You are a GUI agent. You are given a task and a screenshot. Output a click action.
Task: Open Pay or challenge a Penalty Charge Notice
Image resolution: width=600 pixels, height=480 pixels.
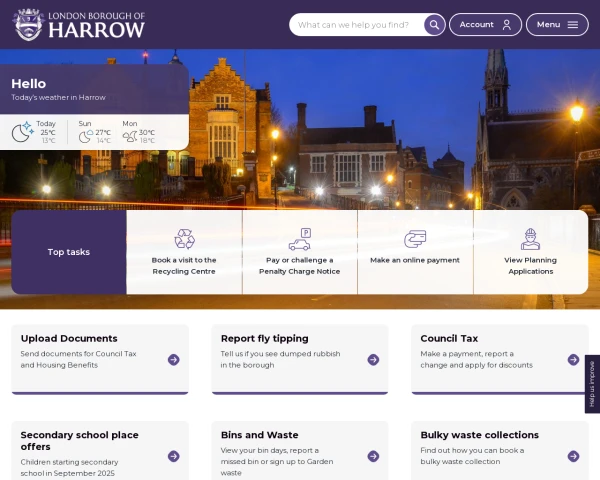point(300,252)
